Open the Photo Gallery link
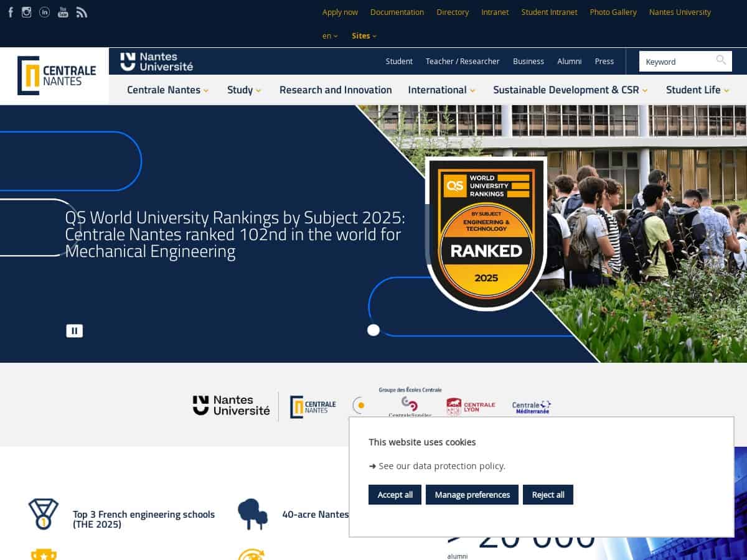This screenshot has height=560, width=747. tap(613, 12)
